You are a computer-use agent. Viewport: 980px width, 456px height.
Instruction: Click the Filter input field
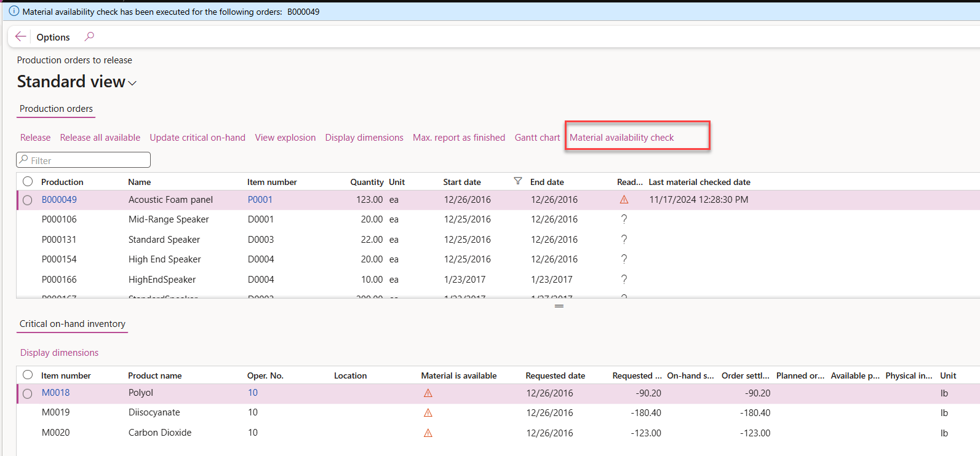[x=84, y=160]
